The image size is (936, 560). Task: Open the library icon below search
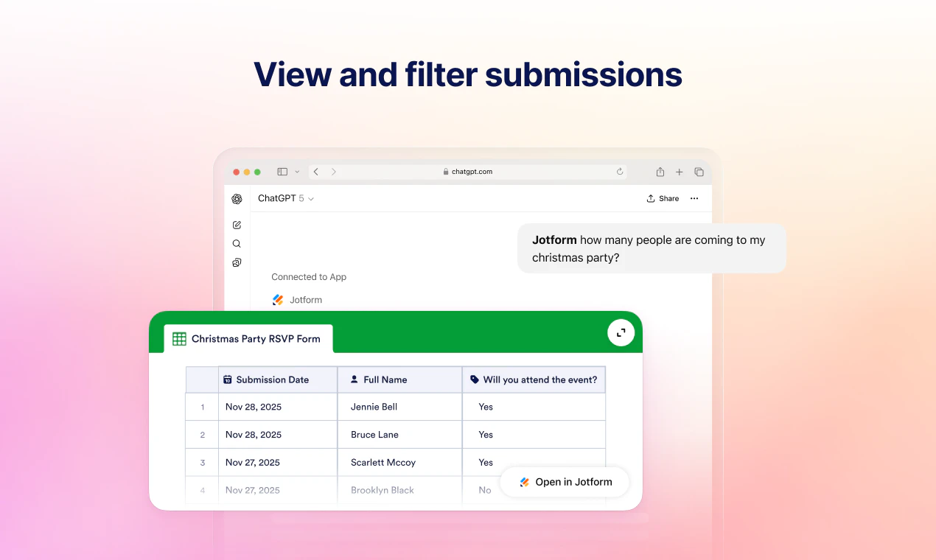[237, 262]
